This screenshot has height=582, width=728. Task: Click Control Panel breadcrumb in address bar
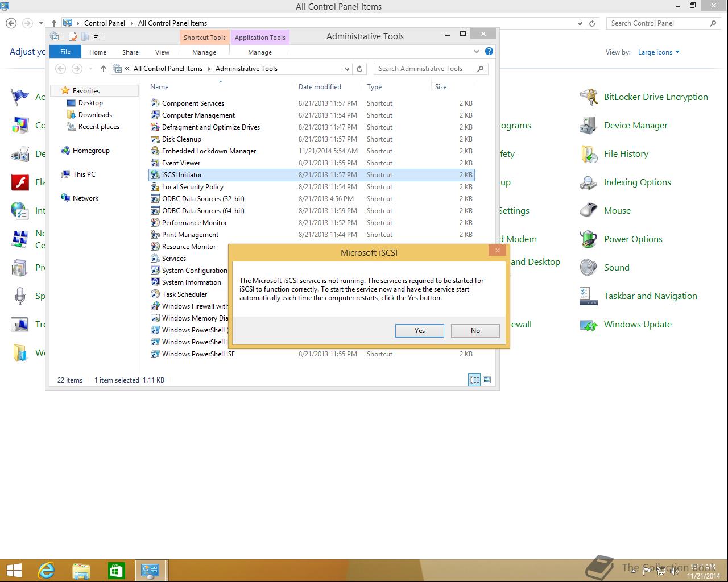[105, 23]
